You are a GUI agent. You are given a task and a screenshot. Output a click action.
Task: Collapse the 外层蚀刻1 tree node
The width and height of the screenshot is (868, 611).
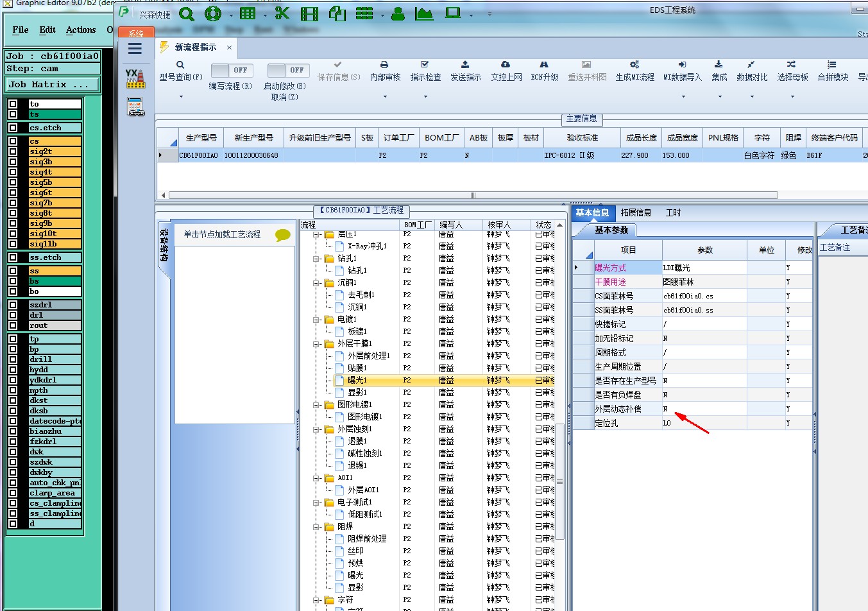coord(317,429)
